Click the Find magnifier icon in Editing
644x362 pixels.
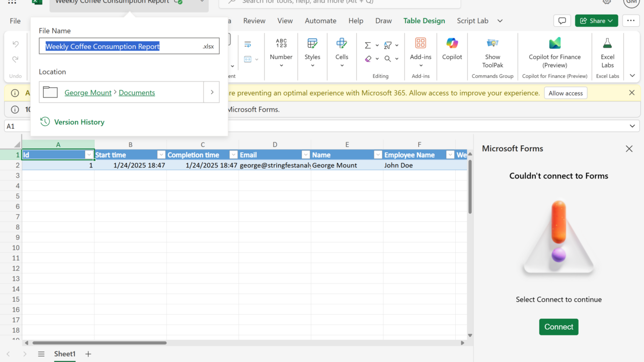(388, 59)
